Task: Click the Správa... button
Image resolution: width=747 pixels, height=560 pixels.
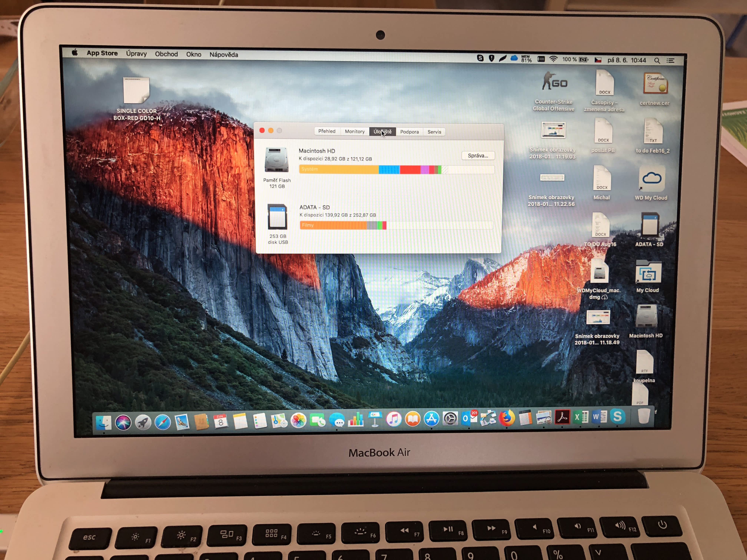Action: tap(478, 156)
